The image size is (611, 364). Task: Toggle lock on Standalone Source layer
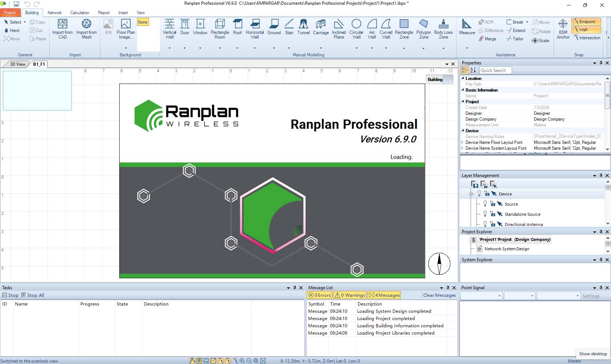pyautogui.click(x=492, y=214)
